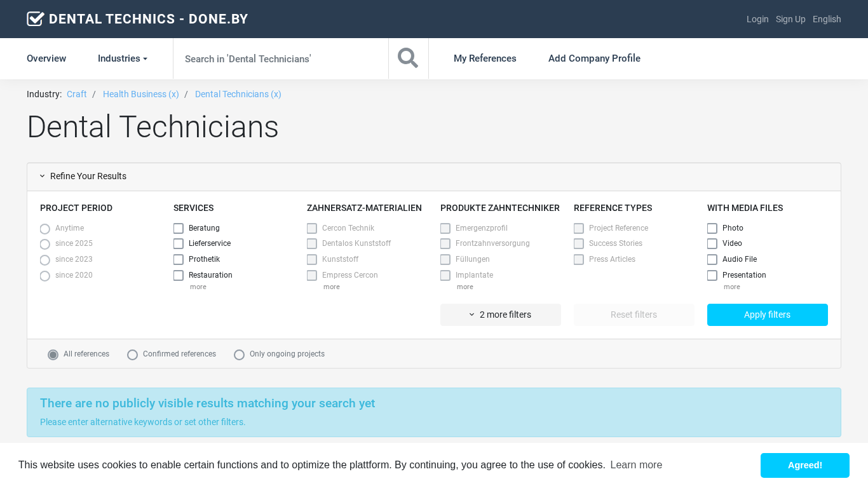Click the checkmark logo icon in header
Image resolution: width=868 pixels, height=488 pixels.
(x=35, y=19)
